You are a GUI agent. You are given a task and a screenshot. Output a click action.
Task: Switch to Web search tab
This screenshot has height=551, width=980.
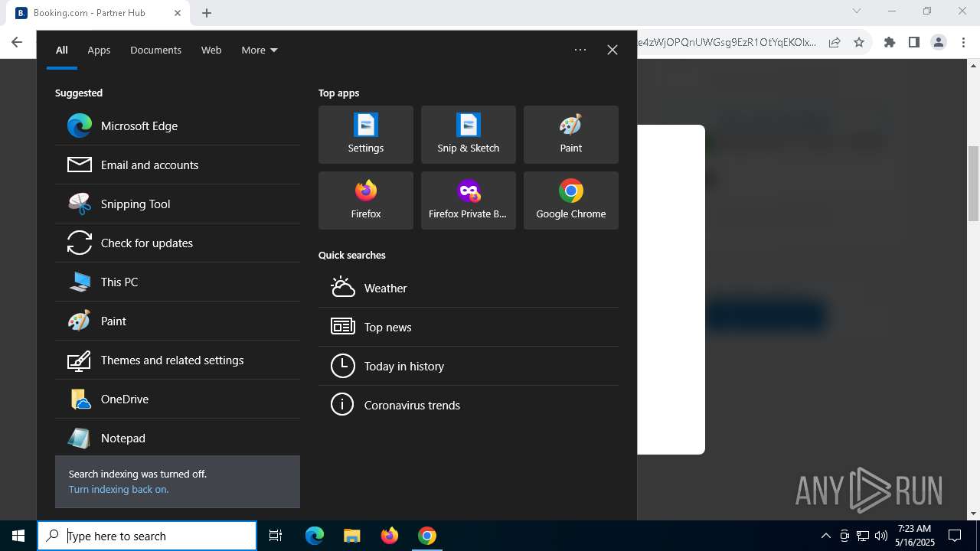211,50
